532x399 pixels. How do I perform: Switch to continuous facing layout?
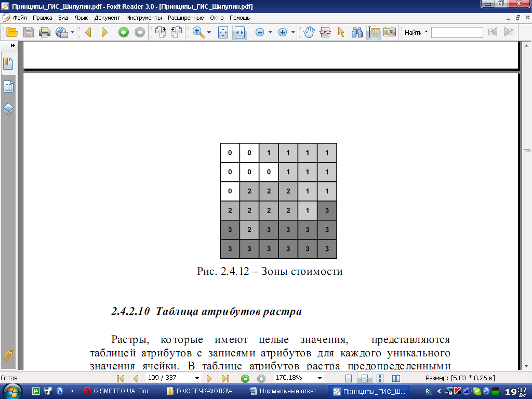tap(380, 378)
